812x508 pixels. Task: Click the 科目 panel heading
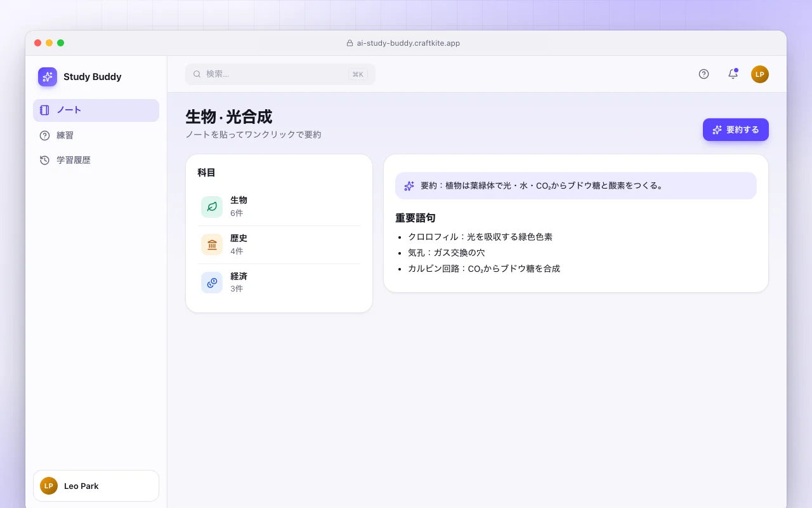[207, 173]
